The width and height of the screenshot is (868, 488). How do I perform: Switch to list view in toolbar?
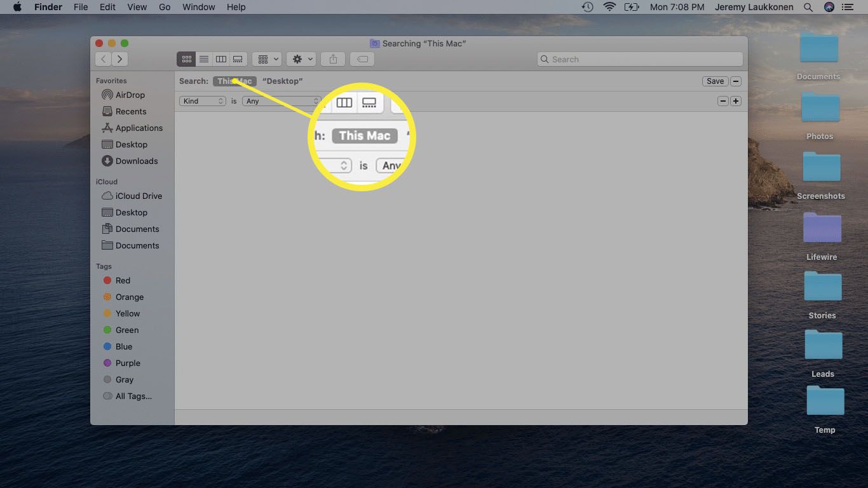[x=204, y=59]
